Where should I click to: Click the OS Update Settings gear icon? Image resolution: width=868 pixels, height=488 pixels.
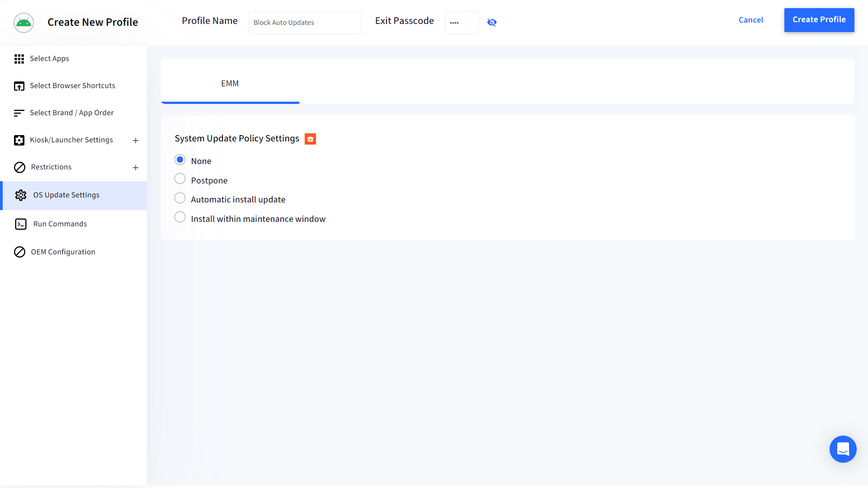click(x=21, y=195)
